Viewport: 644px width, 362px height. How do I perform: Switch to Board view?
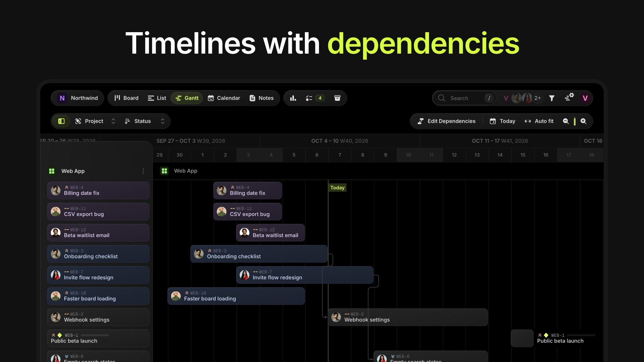pyautogui.click(x=126, y=98)
